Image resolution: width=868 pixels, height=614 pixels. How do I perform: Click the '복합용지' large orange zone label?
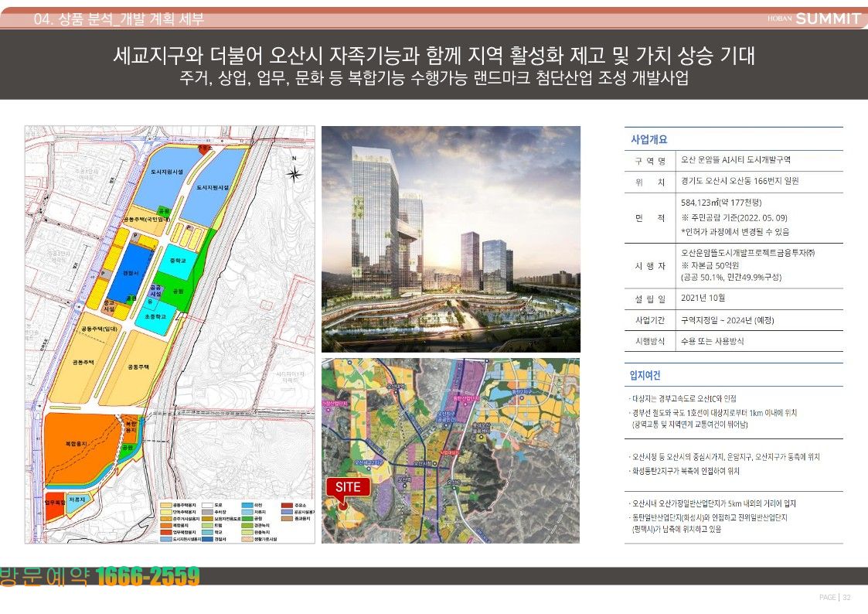76,444
